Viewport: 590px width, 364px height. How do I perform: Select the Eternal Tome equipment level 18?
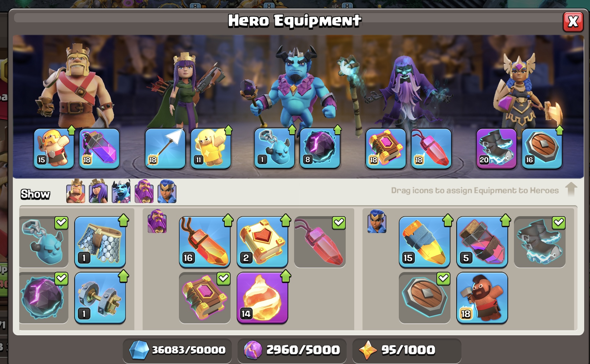[x=386, y=148]
